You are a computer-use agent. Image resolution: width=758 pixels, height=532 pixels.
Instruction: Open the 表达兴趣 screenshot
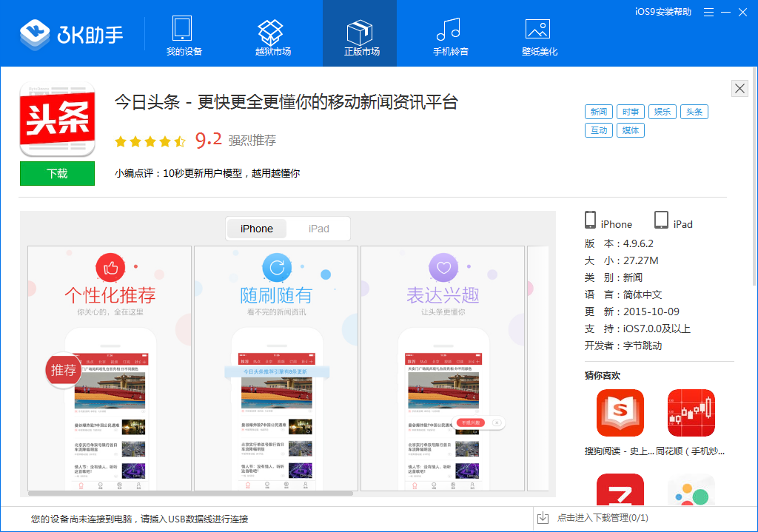tap(443, 368)
